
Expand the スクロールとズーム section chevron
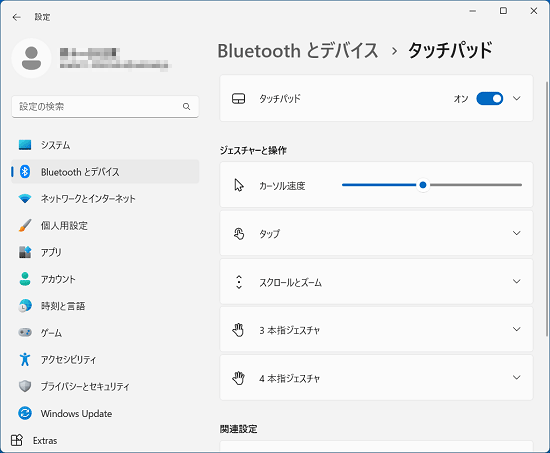(517, 281)
